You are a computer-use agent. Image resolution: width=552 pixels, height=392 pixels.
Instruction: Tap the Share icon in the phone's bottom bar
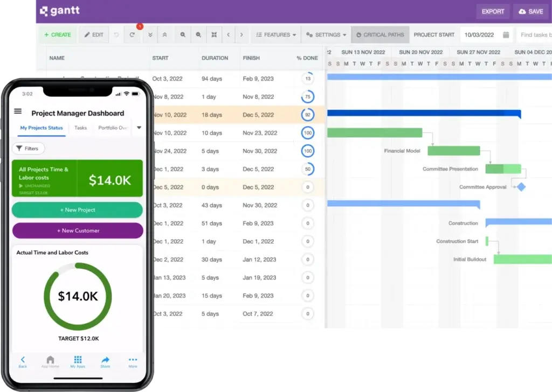[x=105, y=361]
